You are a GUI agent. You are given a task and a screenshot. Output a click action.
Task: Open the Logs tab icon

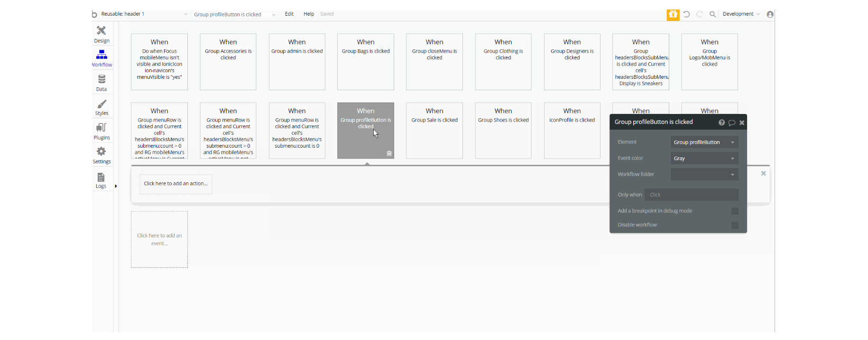[x=101, y=178]
